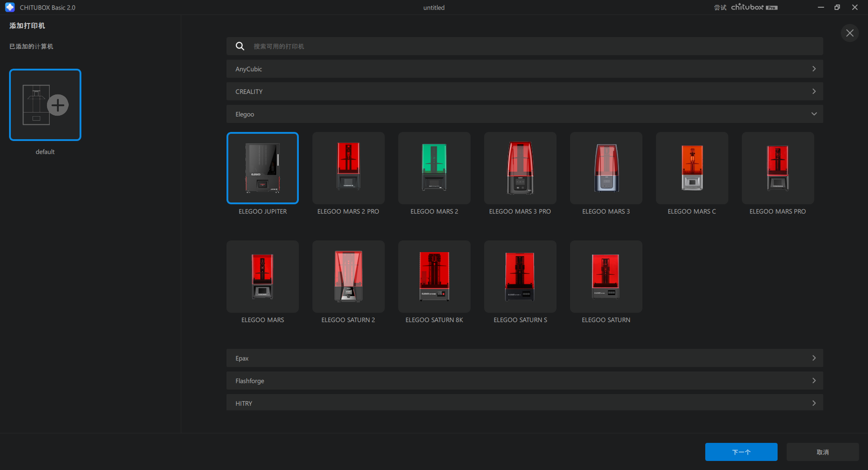Open the Chitubox Pro trial link
The image size is (868, 470).
(x=746, y=7)
